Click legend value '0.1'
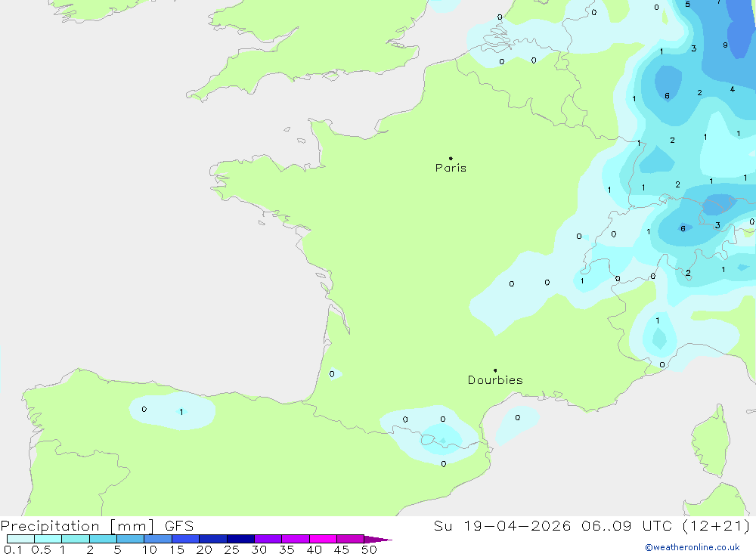The height and width of the screenshot is (554, 756). point(13,549)
